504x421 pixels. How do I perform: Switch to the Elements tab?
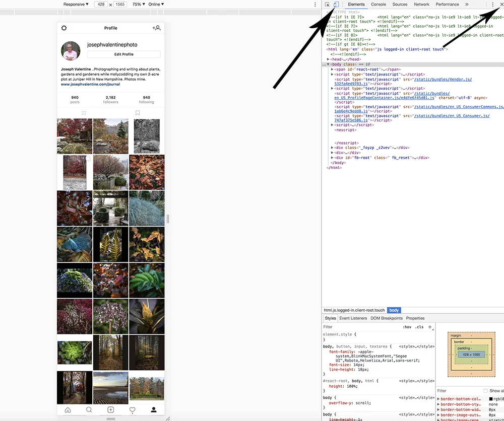356,5
